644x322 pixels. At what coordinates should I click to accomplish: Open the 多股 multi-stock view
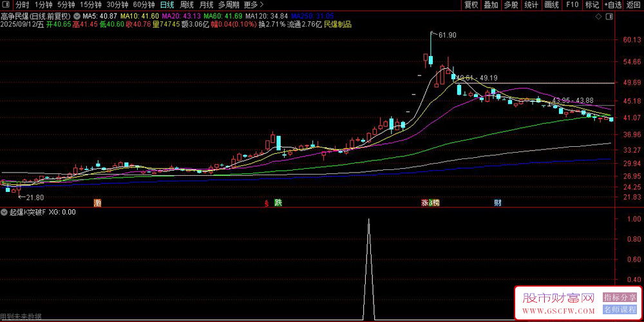(x=511, y=5)
